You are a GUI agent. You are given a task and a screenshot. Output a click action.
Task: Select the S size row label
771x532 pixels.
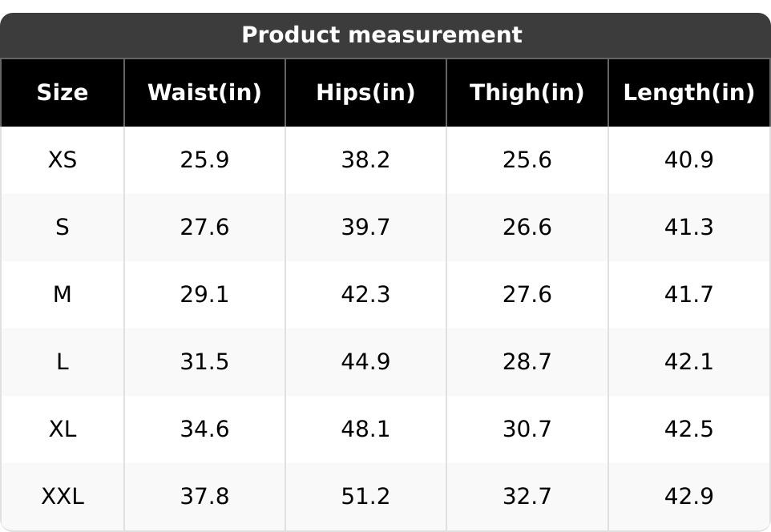coord(63,228)
